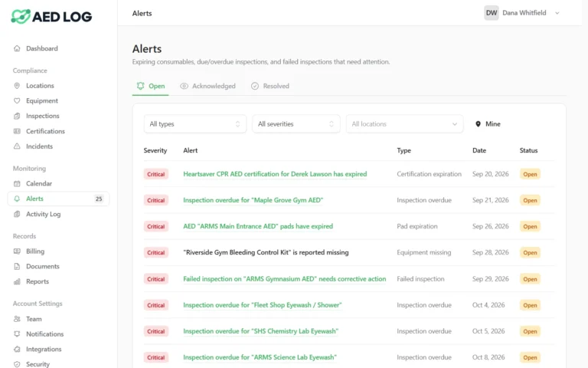Click the Equipment heart icon

(17, 100)
